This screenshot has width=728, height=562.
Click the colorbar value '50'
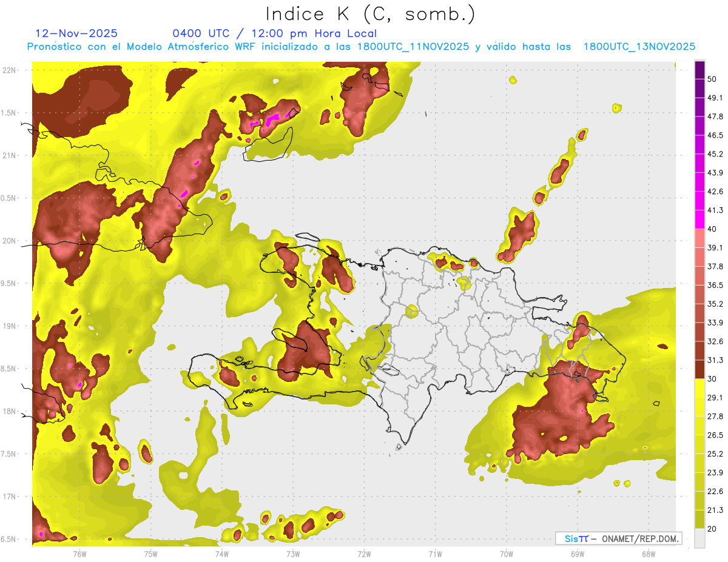point(713,79)
